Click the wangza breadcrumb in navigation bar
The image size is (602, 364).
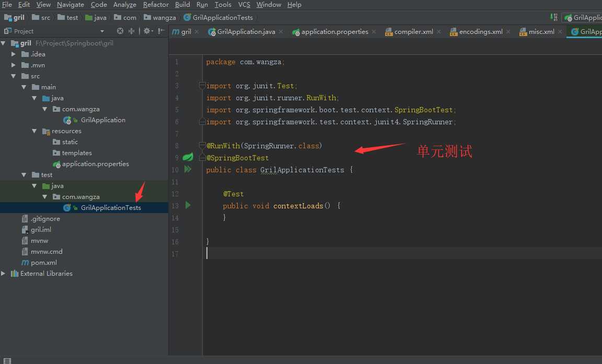point(160,18)
